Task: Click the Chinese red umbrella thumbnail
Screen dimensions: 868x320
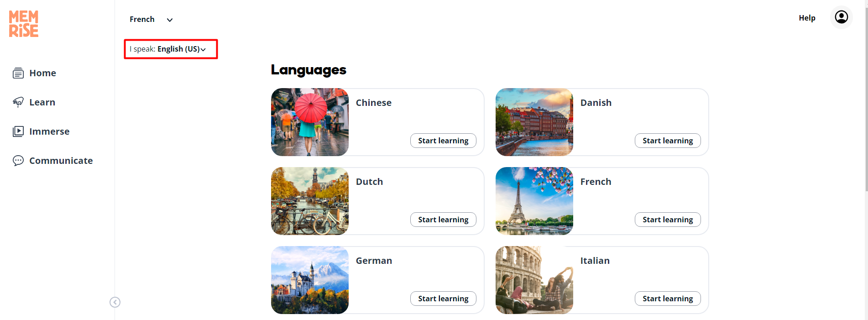Action: (310, 122)
